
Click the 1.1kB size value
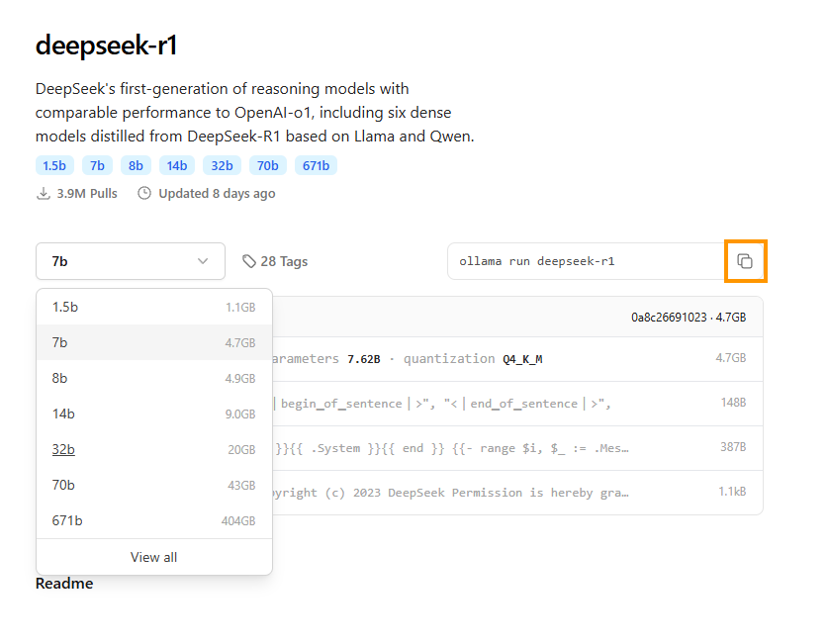(732, 492)
